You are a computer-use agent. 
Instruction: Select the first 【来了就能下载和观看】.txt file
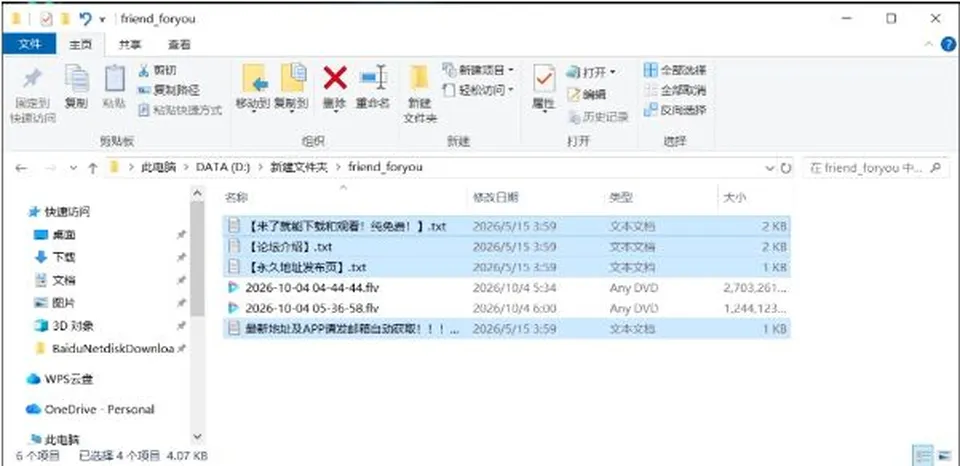(x=507, y=226)
